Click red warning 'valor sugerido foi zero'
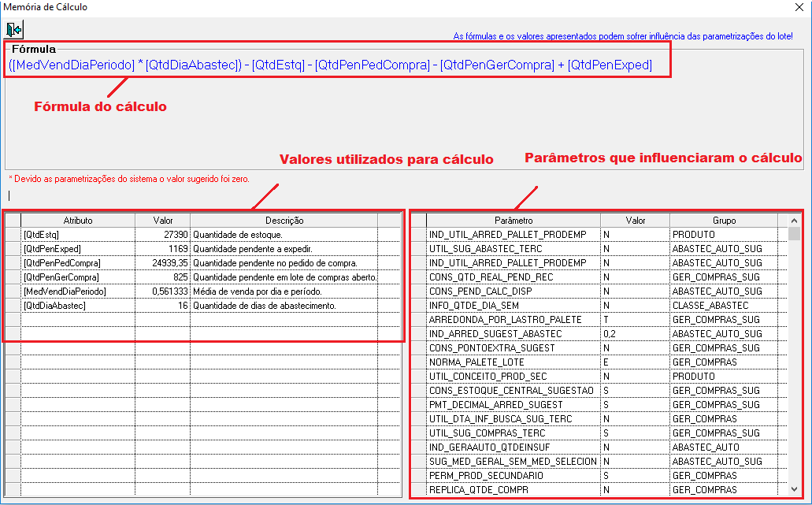Image resolution: width=812 pixels, height=505 pixels. tap(129, 179)
